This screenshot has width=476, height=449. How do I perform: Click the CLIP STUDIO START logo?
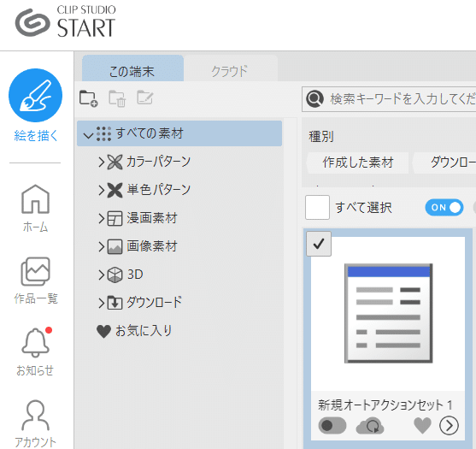point(66,22)
